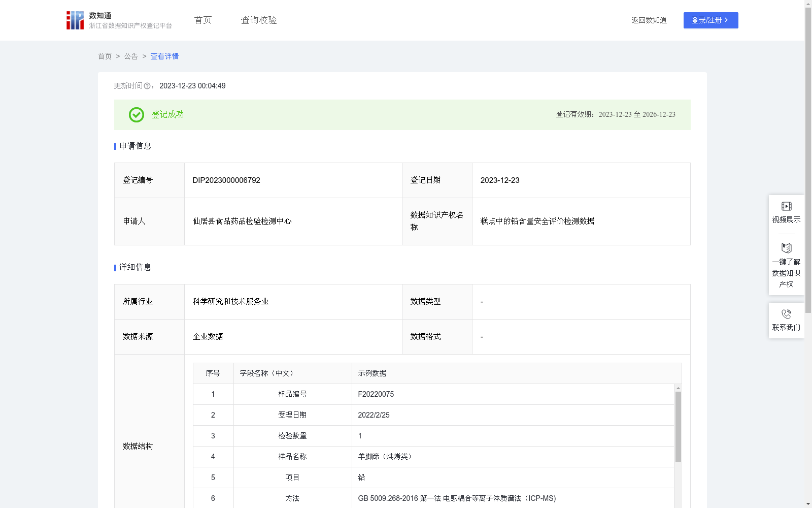The width and height of the screenshot is (812, 508).
Task: Click the 返回数知通 link
Action: [649, 20]
